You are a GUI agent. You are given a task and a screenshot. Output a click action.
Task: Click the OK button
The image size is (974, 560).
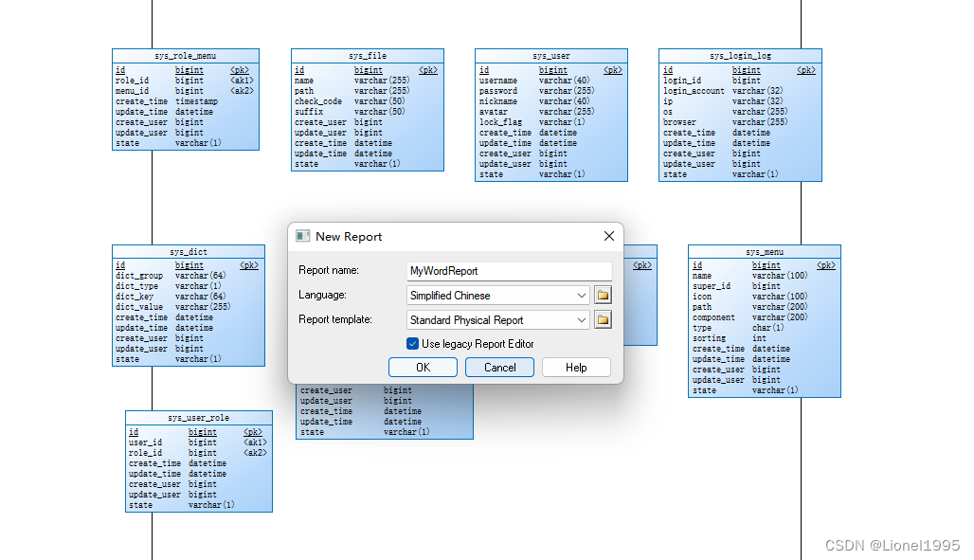(x=423, y=368)
